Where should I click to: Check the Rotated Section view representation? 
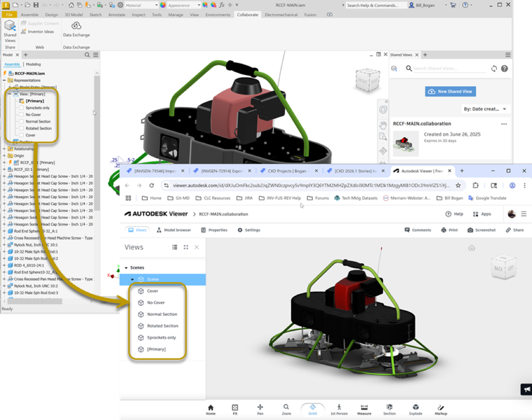tap(22, 128)
